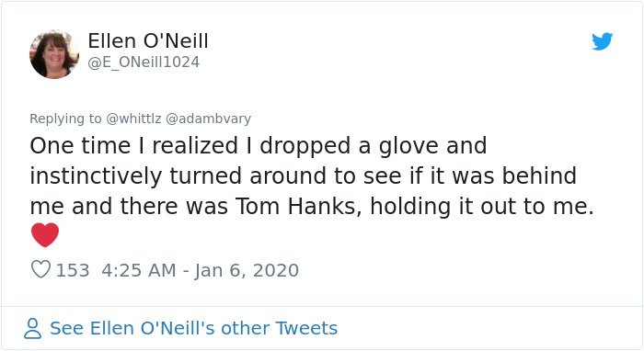Like the tweet with the heart outline icon
The image size is (644, 351).
(40, 269)
